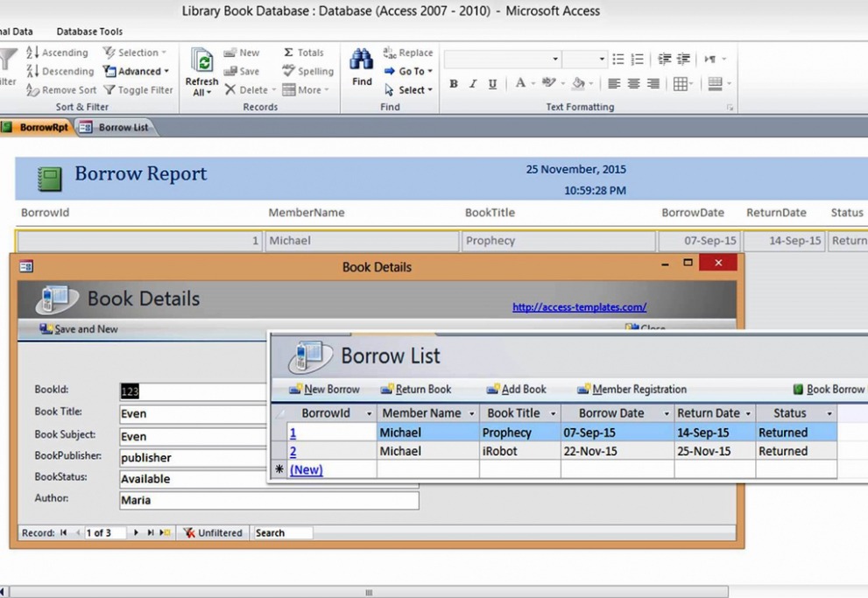Open the Advanced filter dropdown

(x=137, y=71)
